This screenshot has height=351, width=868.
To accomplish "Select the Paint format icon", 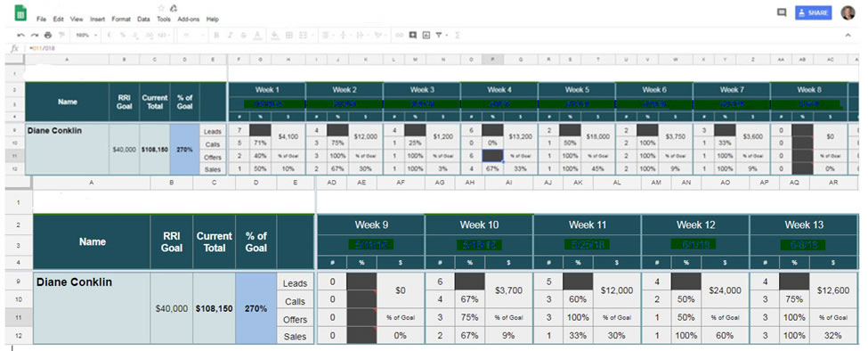I will tap(61, 35).
